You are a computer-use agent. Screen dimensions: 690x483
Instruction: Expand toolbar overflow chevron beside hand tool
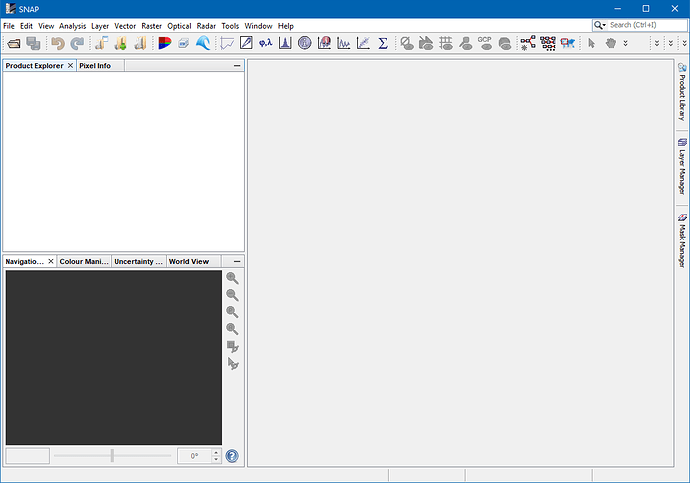click(625, 43)
